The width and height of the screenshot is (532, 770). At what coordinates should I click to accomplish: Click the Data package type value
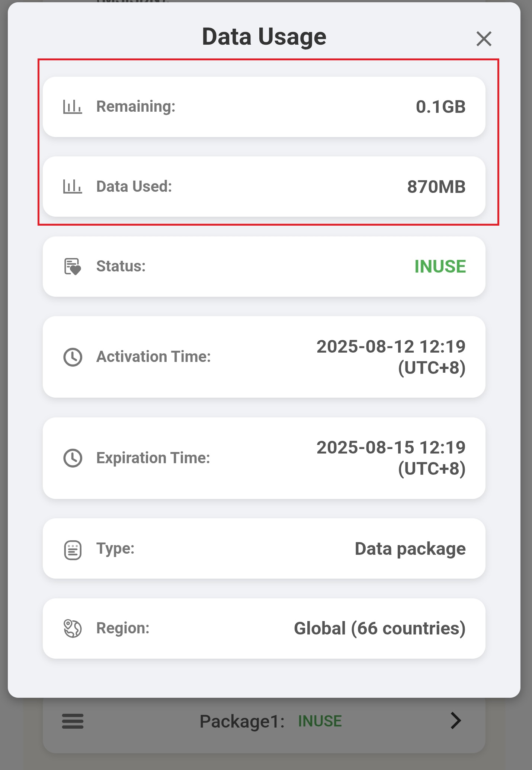point(410,549)
